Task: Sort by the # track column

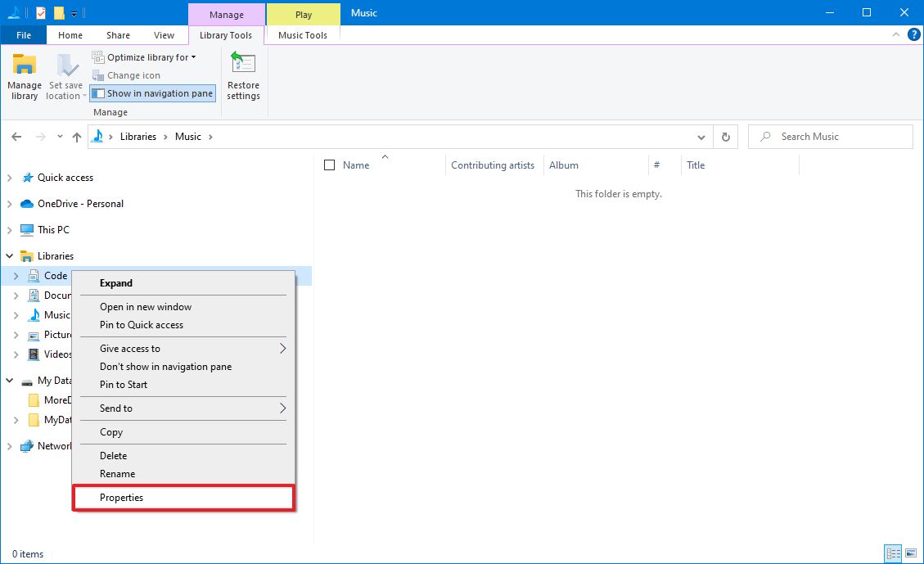Action: tap(656, 165)
